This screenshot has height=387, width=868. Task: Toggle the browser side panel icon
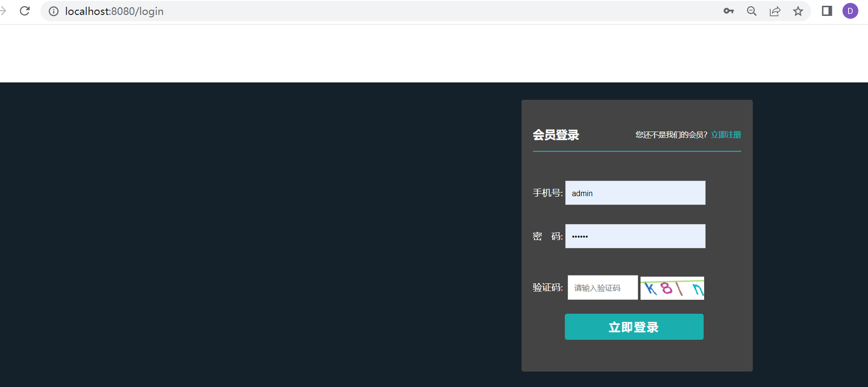tap(827, 11)
